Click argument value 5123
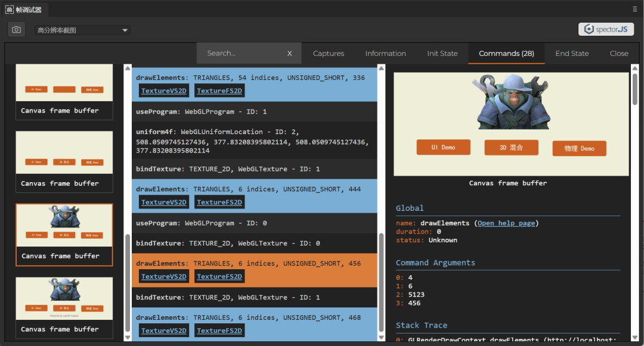 [416, 294]
